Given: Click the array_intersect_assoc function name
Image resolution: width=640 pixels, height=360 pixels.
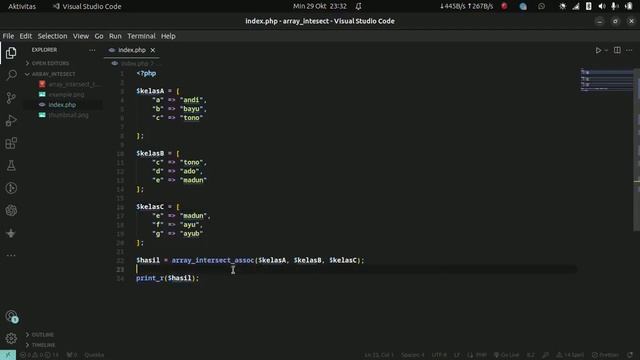Looking at the screenshot, I should [x=212, y=260].
